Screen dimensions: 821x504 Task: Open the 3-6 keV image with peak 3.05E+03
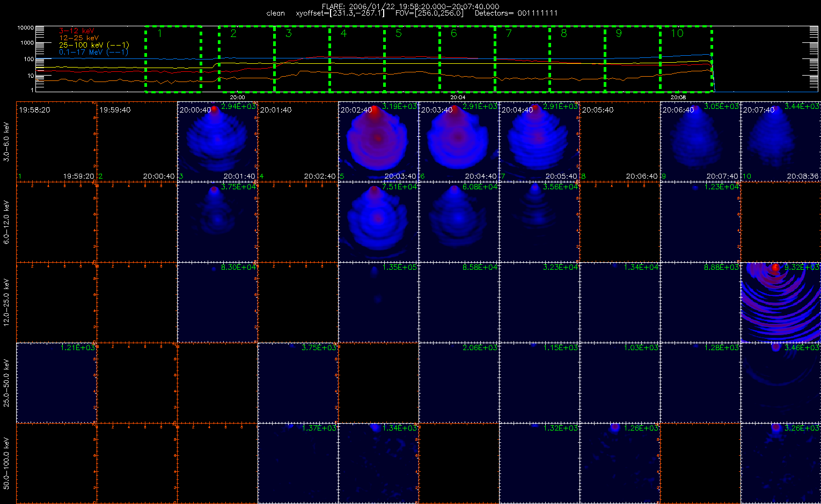tap(700, 142)
